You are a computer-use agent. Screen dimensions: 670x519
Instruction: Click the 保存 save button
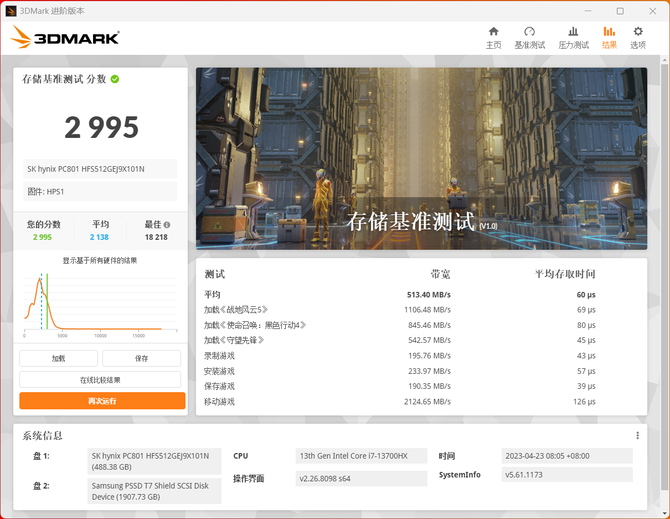click(x=141, y=358)
